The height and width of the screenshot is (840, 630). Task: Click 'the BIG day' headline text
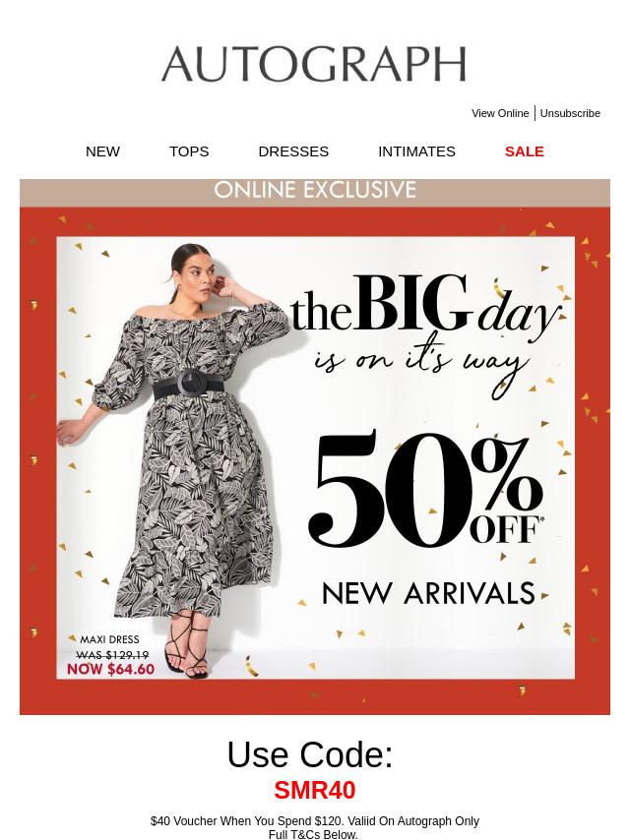(x=425, y=304)
